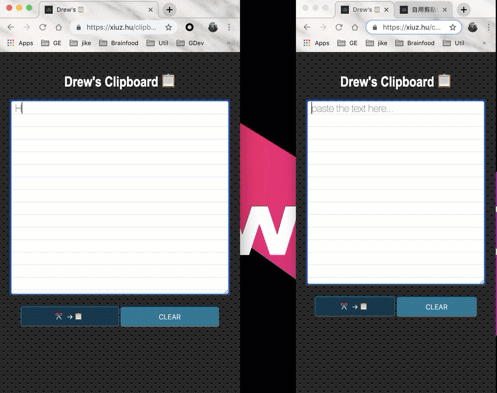Open the GE bookmark folder in the left window

(51, 43)
